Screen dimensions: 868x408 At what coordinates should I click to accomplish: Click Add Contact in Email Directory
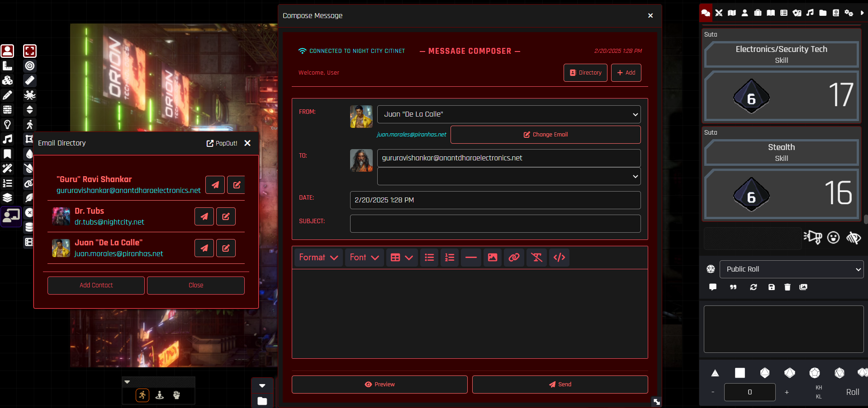(96, 286)
